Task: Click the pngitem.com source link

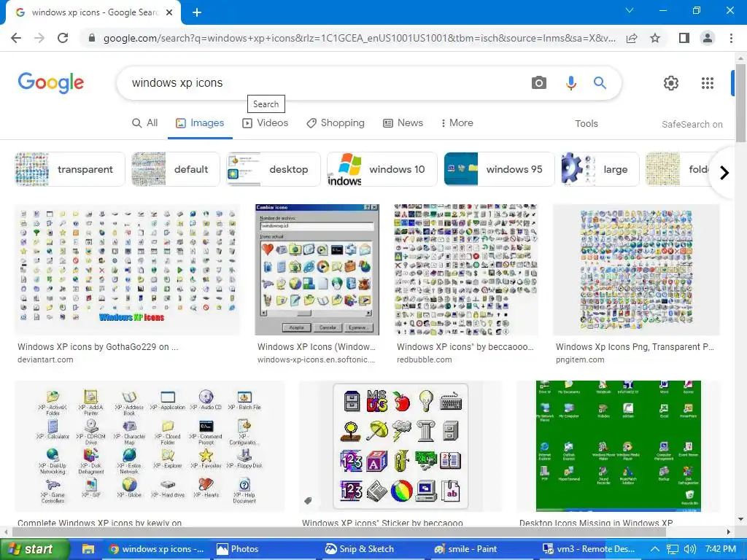Action: [x=580, y=359]
